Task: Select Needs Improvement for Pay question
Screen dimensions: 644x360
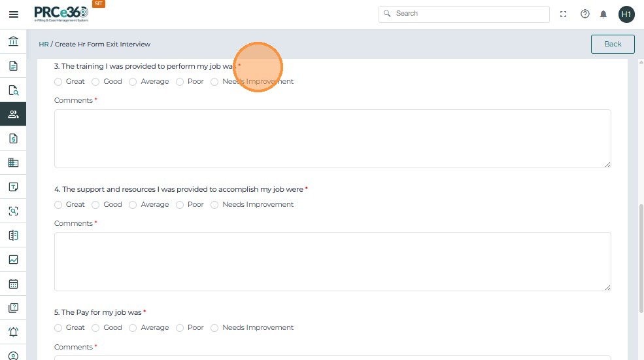Action: pos(214,328)
